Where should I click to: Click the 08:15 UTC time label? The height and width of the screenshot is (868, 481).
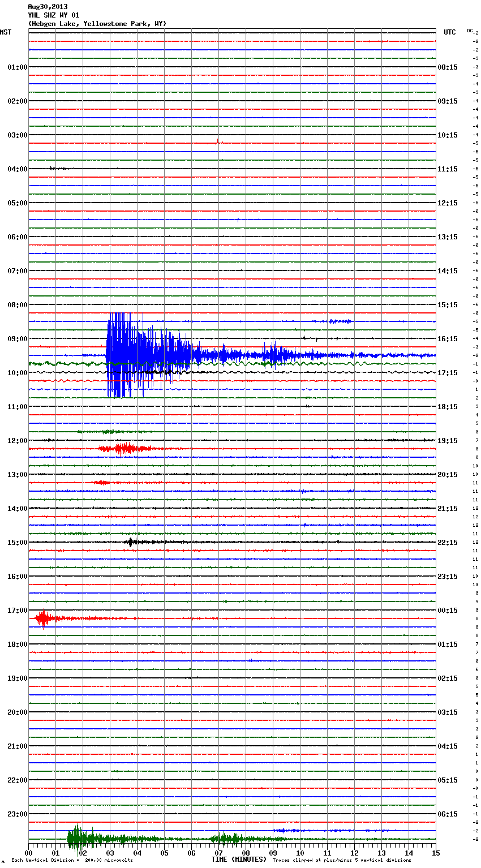tap(448, 67)
